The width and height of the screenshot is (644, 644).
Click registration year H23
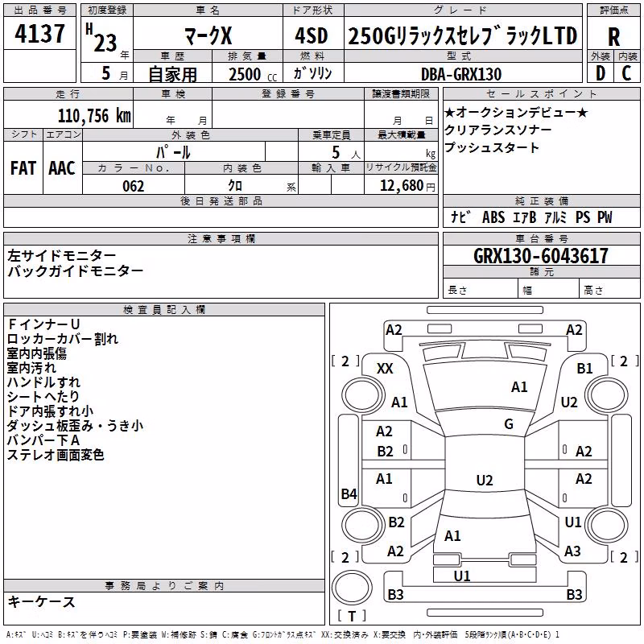click(x=101, y=38)
